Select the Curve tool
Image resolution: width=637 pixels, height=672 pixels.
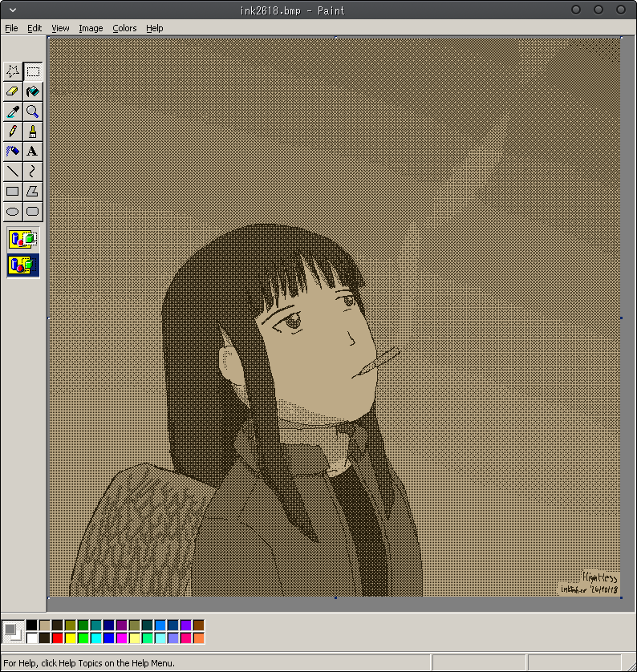(x=33, y=172)
